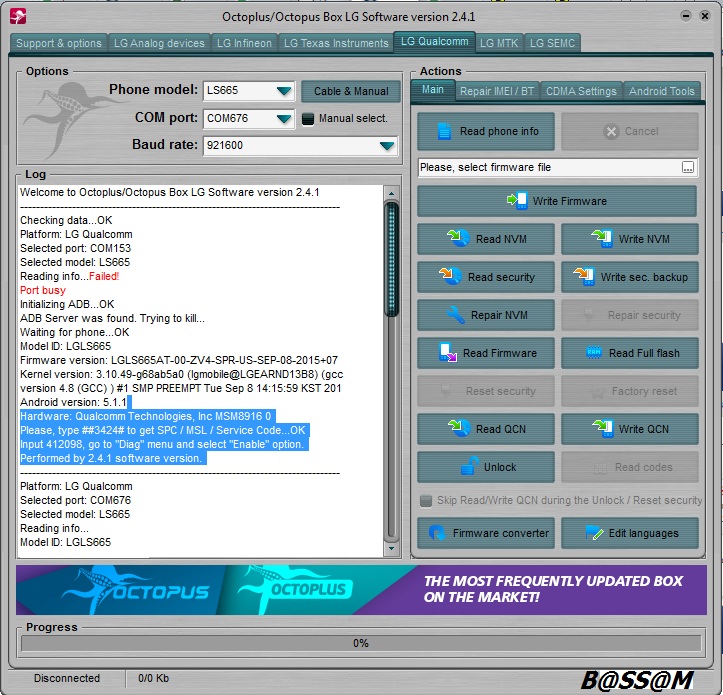Image resolution: width=723 pixels, height=695 pixels.
Task: Switch to Support & options tab
Action: (59, 43)
